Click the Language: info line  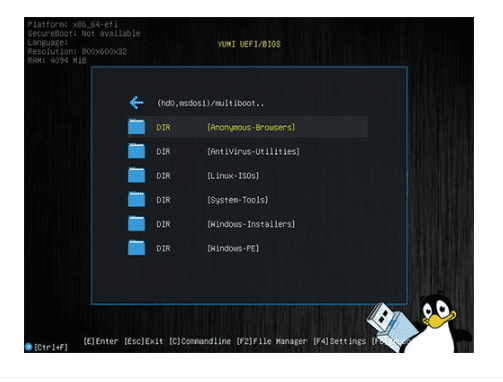(48, 42)
